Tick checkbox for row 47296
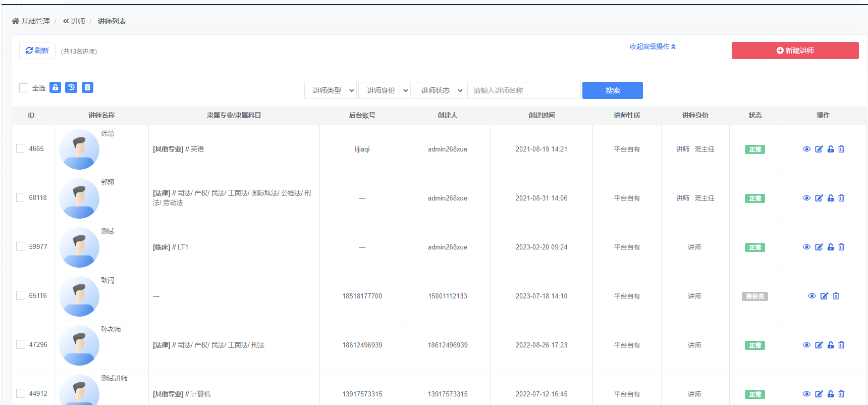 21,344
